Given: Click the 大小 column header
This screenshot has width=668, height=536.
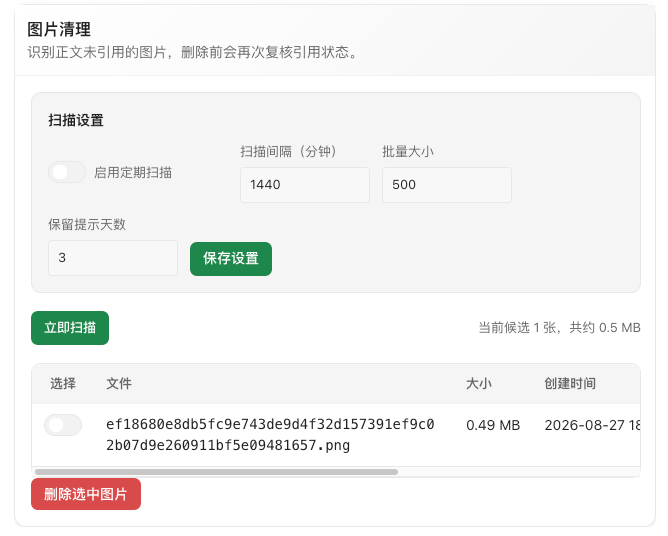Looking at the screenshot, I should click(x=479, y=383).
